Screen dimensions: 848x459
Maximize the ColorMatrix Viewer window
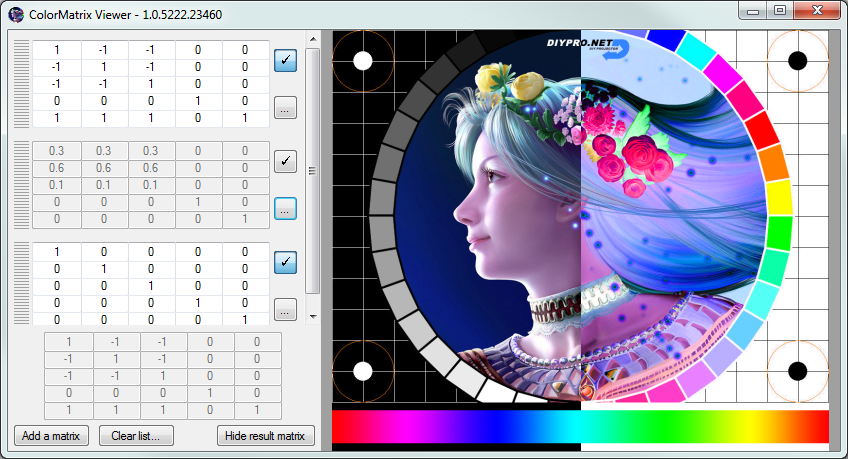(x=779, y=11)
